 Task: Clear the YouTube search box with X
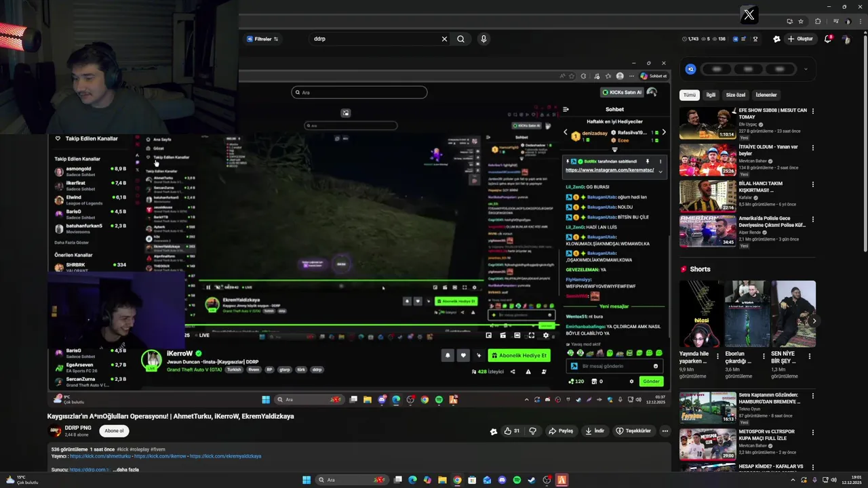[444, 39]
